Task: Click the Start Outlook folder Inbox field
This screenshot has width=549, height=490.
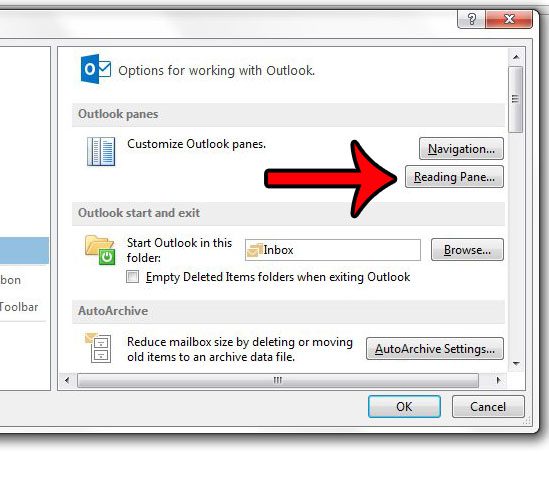Action: click(333, 250)
